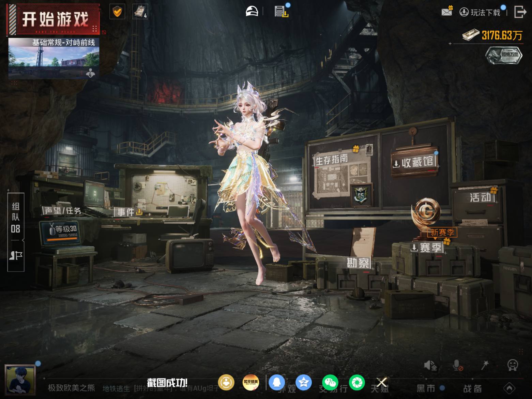Click the orange shield checkmark icon

(117, 12)
